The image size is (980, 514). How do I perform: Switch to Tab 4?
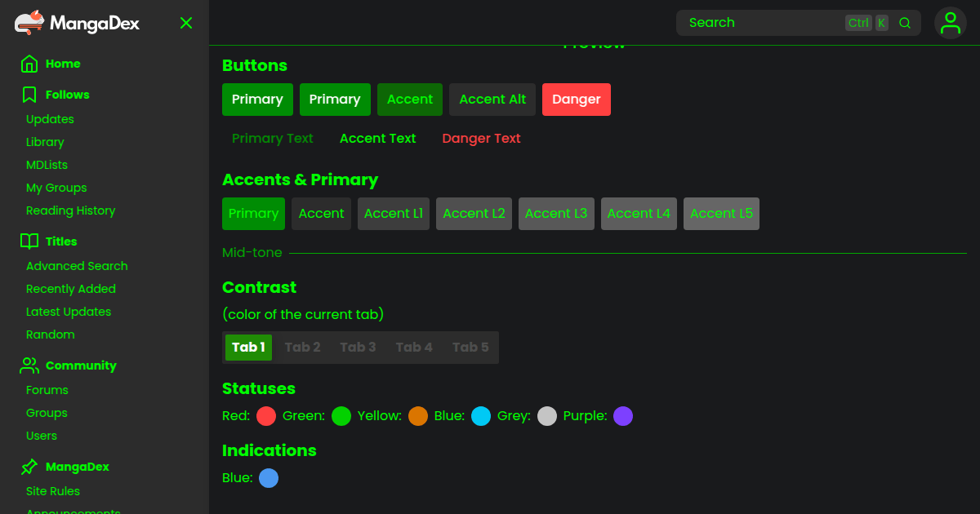(414, 348)
